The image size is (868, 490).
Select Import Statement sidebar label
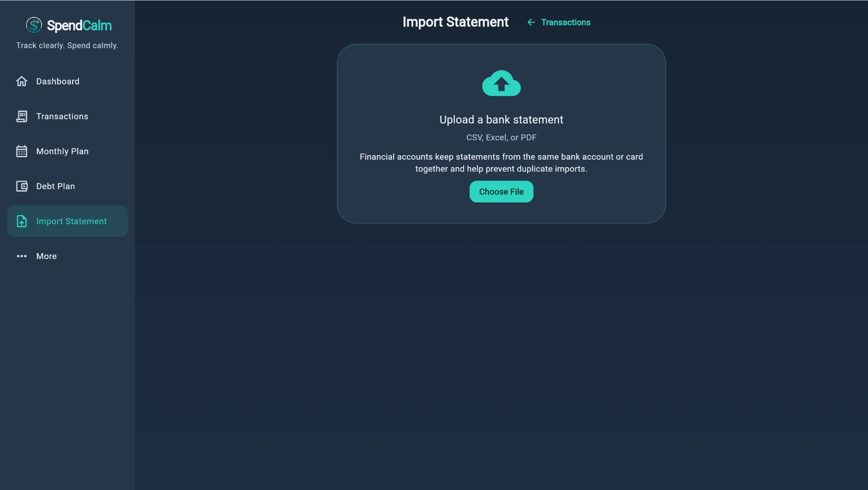click(x=72, y=221)
